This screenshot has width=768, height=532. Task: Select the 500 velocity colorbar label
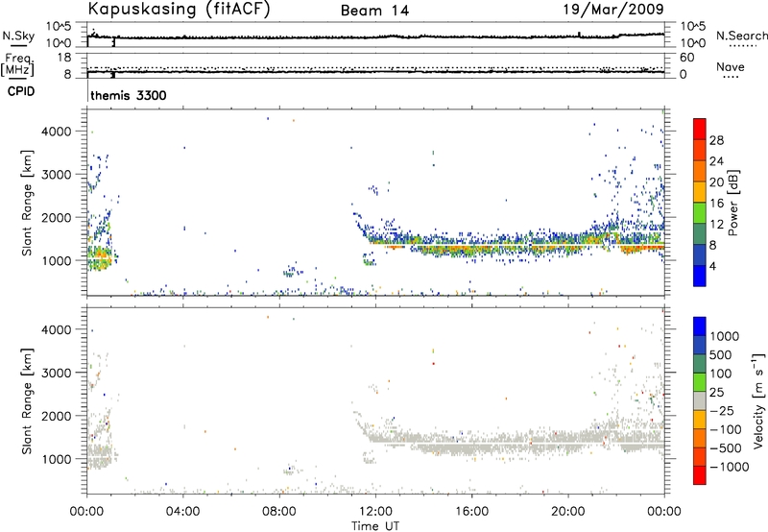tap(721, 355)
